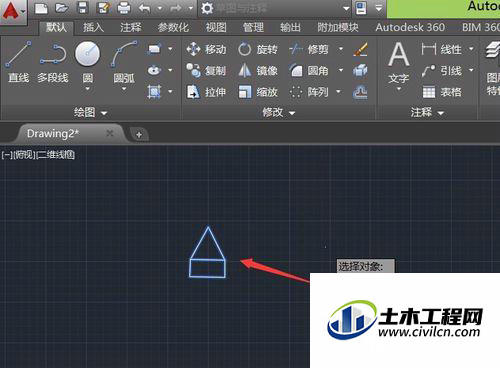Expand the 线性 dimension dropdown arrow
The height and width of the screenshot is (368, 500).
click(471, 49)
